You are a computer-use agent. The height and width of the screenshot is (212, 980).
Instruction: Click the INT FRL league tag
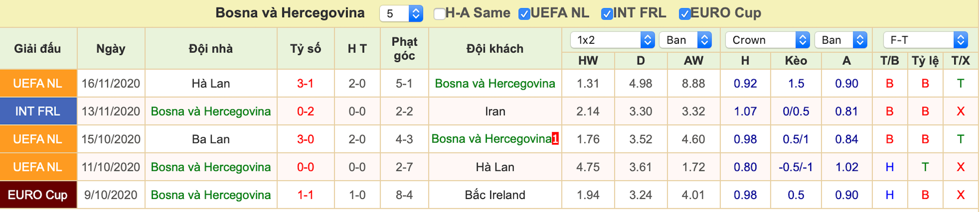click(x=38, y=111)
